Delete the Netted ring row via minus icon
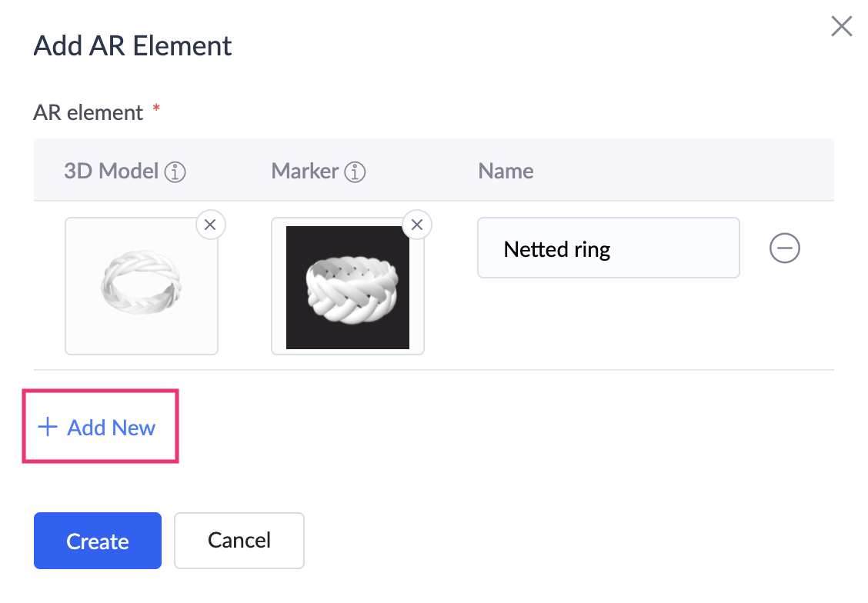Image resolution: width=868 pixels, height=603 pixels. 784,248
